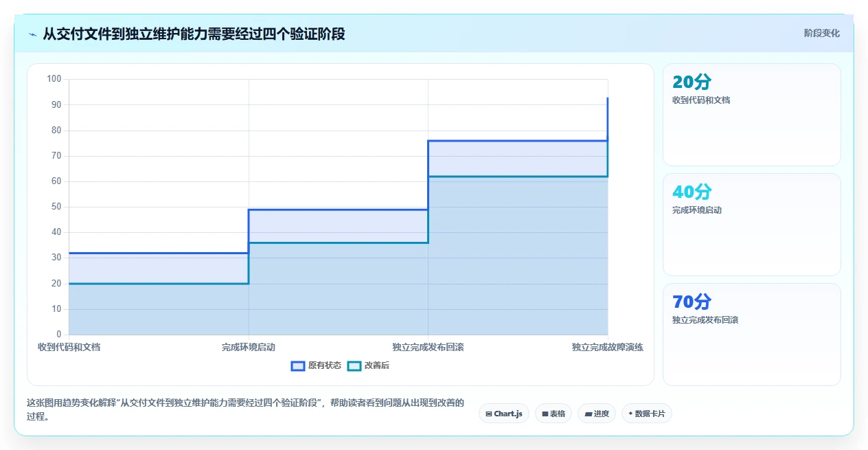The width and height of the screenshot is (868, 450).
Task: Click card caption 独立完成发布回滚 under 70分
Action: (x=705, y=320)
